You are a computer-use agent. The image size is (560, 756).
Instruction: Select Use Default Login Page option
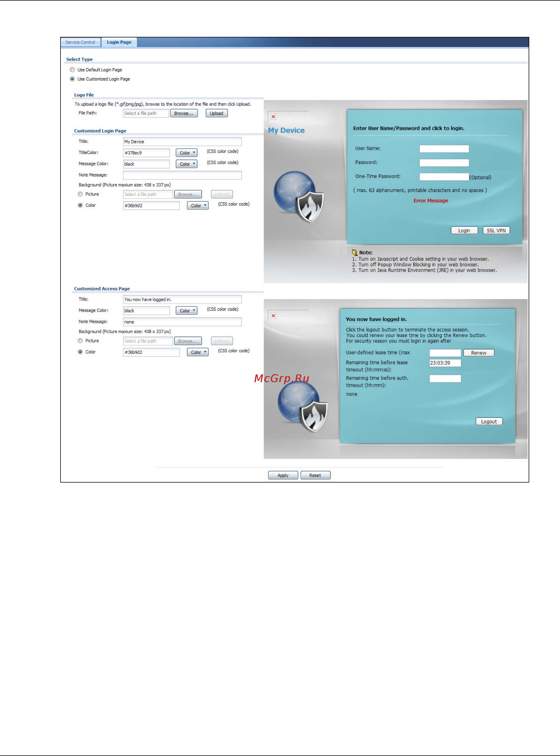pyautogui.click(x=72, y=70)
